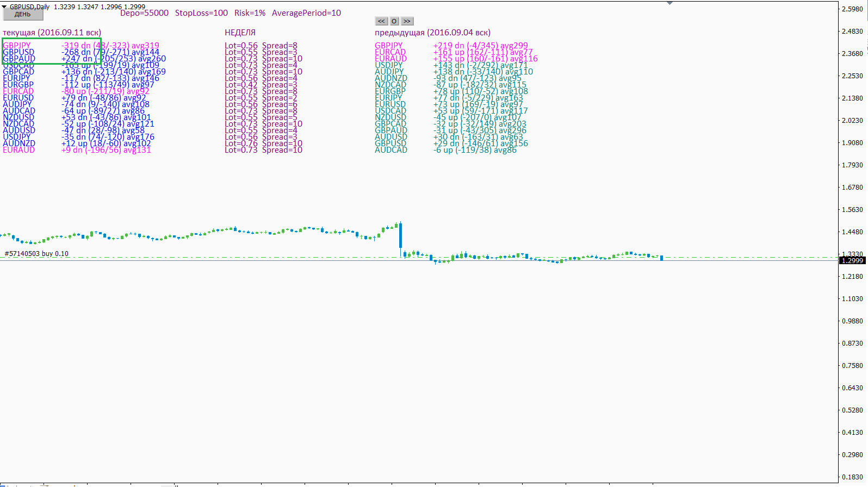868x487 pixels.
Task: Select GBPUSD in the предыдущая list
Action: pos(390,143)
